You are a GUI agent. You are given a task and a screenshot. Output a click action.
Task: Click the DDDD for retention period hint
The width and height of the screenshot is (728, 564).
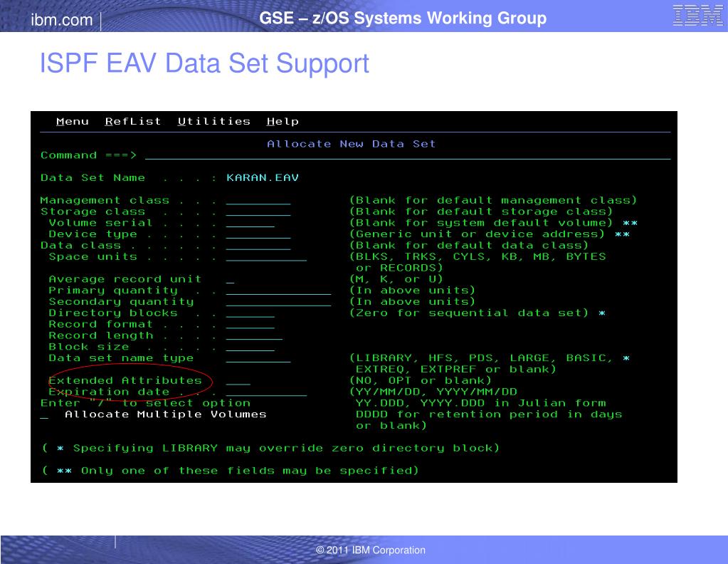(x=489, y=414)
